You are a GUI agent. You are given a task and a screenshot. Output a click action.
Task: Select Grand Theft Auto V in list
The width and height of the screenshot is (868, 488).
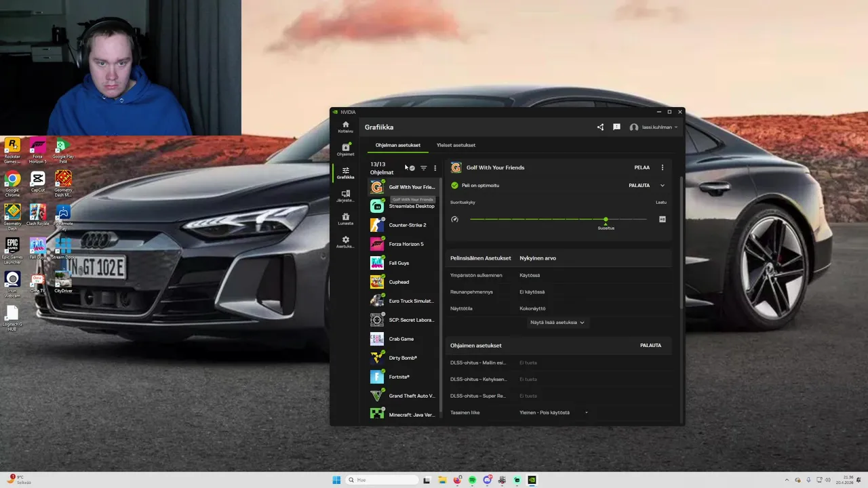403,396
